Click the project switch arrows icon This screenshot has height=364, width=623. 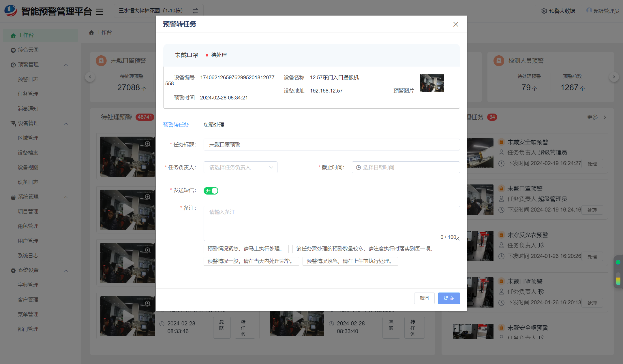(x=195, y=11)
